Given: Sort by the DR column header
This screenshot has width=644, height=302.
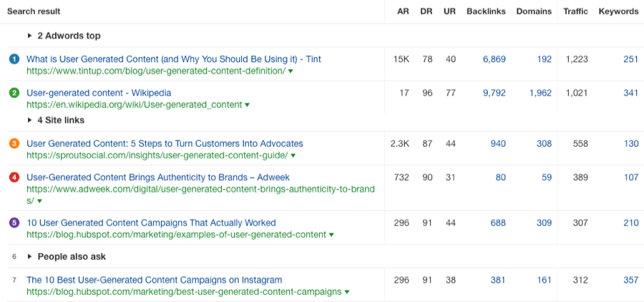Looking at the screenshot, I should 427,11.
